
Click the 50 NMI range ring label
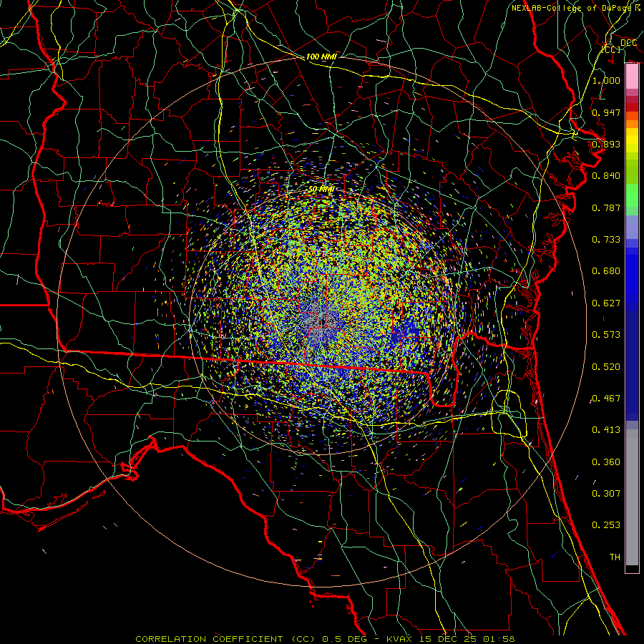point(321,189)
